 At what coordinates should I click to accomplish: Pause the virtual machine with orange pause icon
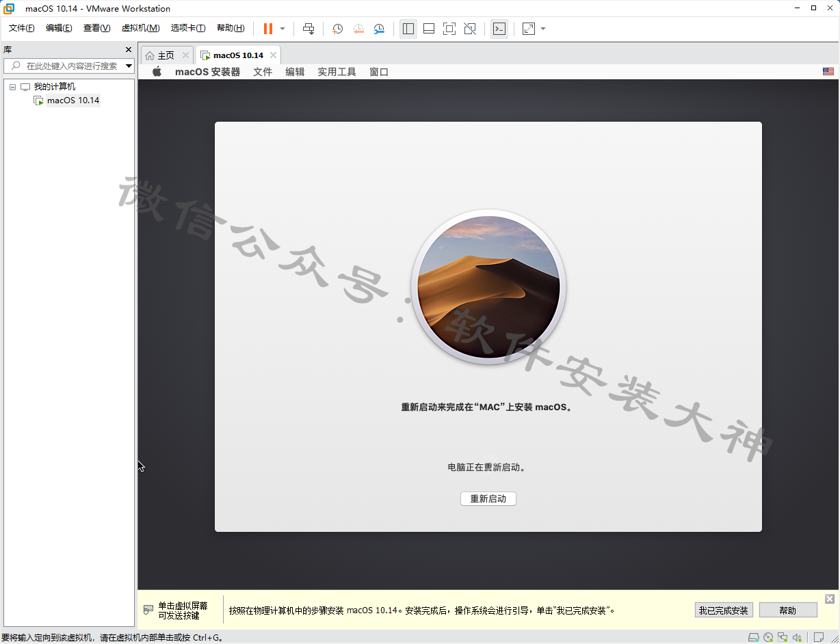click(x=268, y=29)
